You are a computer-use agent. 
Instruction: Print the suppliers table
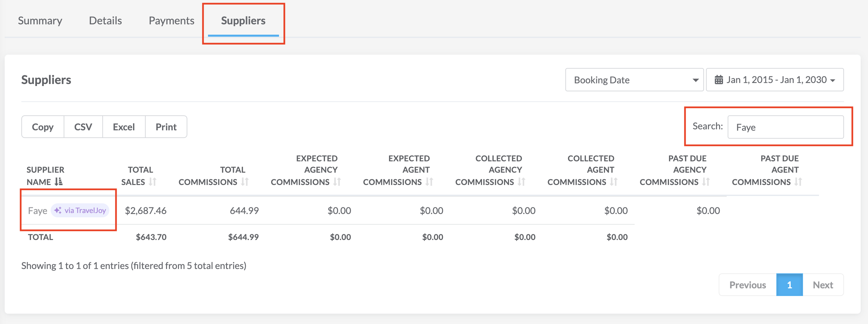click(166, 127)
